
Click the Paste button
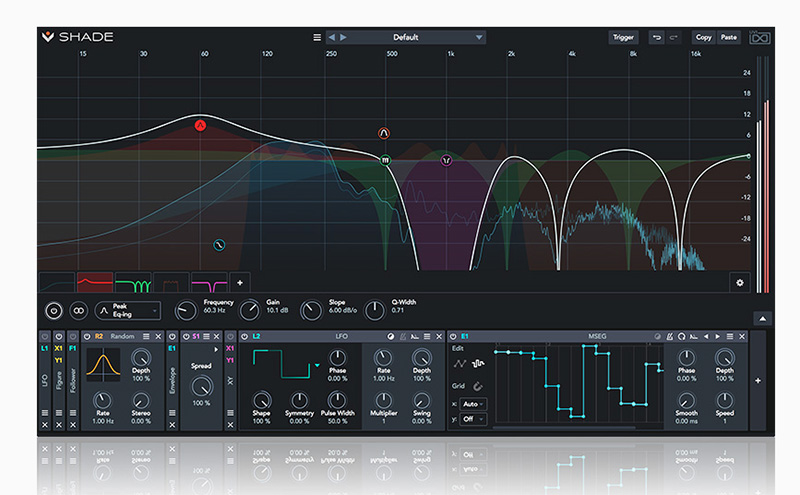tap(729, 37)
